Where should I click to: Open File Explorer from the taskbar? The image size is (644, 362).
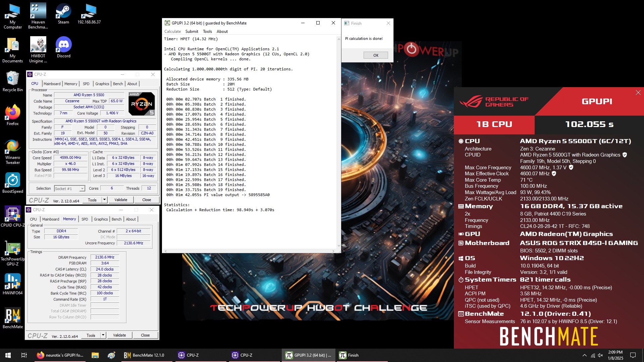pos(95,355)
